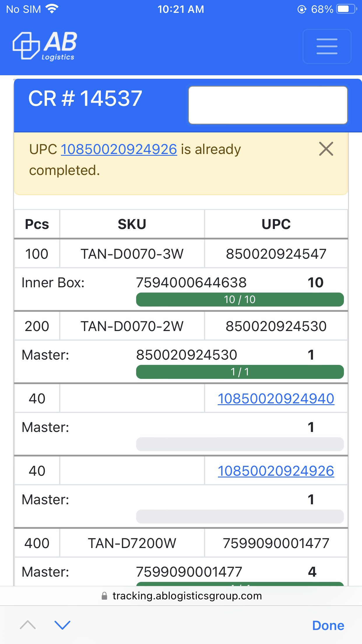Tap the next field down chevron
This screenshot has width=362, height=644.
62,625
